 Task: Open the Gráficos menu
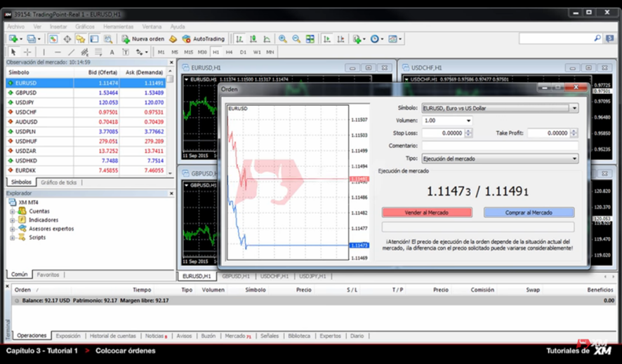coord(85,27)
